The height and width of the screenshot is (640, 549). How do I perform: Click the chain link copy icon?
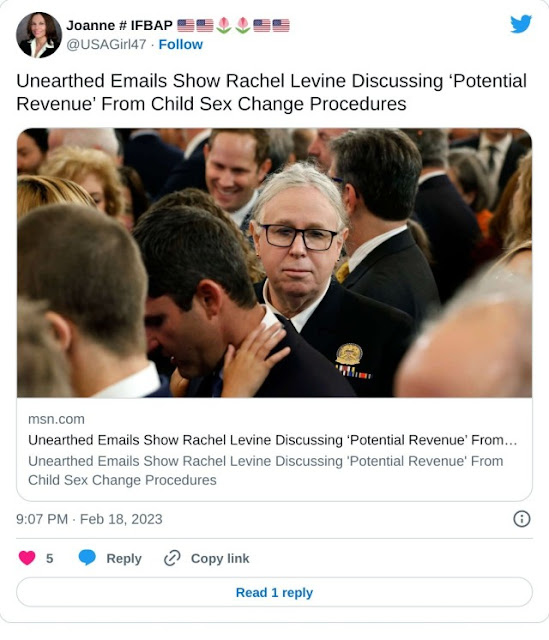pos(172,558)
